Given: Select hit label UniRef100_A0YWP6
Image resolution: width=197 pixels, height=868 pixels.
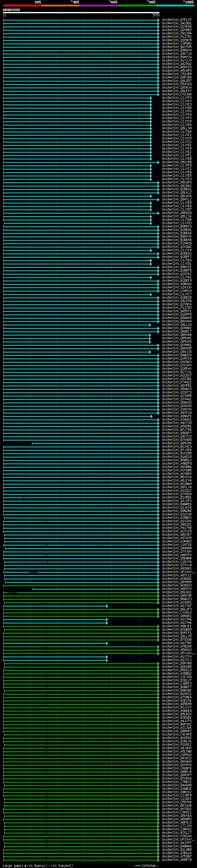Looking at the screenshot, I should (x=176, y=474).
